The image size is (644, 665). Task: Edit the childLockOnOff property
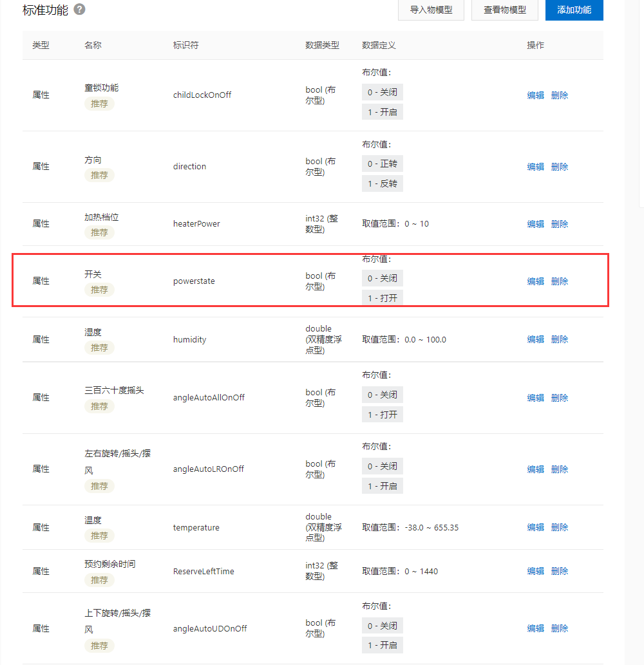click(535, 95)
